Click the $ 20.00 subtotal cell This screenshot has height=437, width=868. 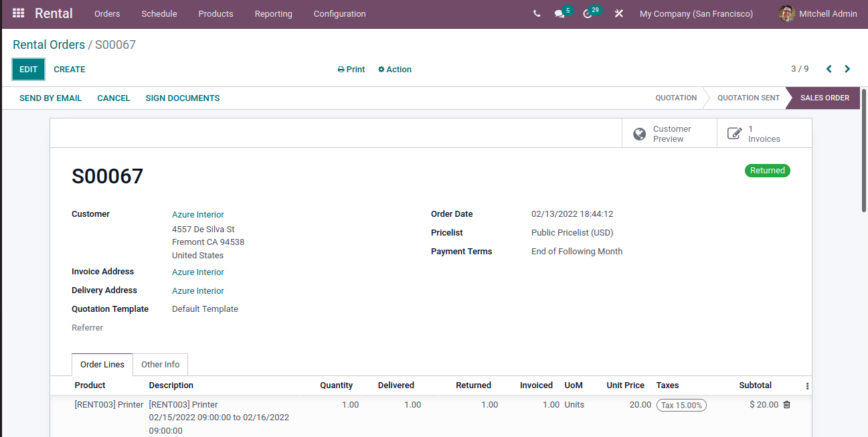tap(764, 405)
